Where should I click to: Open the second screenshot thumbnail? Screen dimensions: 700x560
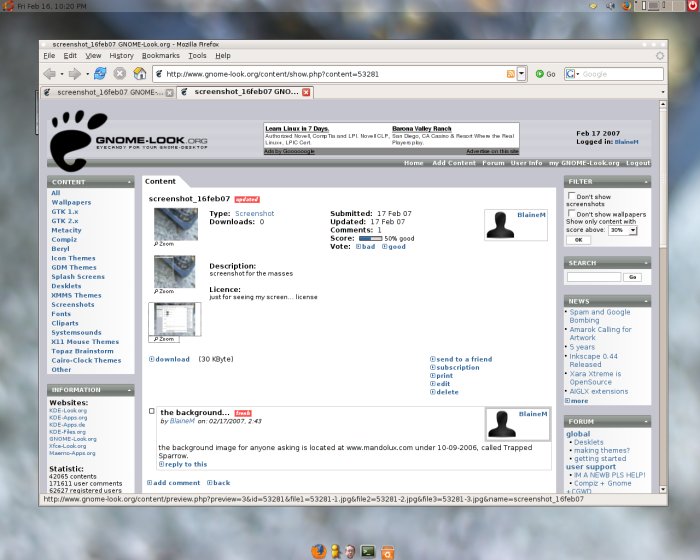[175, 272]
